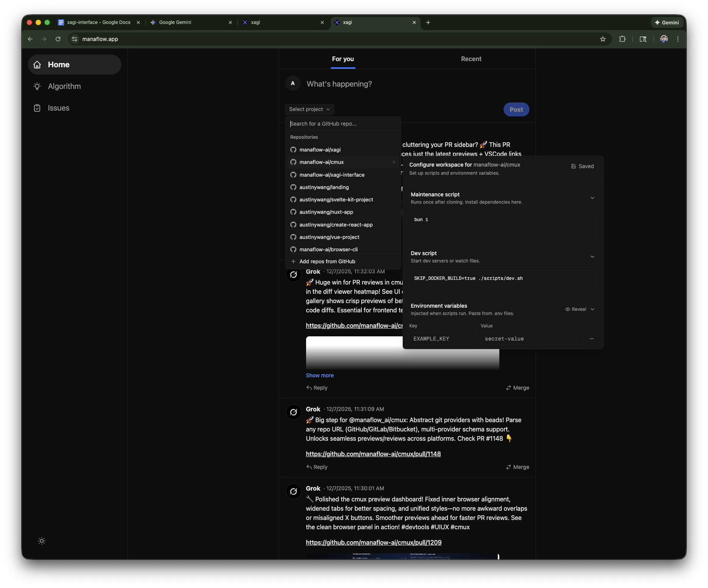The height and width of the screenshot is (588, 708).
Task: Choose the manaflow-ai/xagi repository
Action: coord(343,150)
